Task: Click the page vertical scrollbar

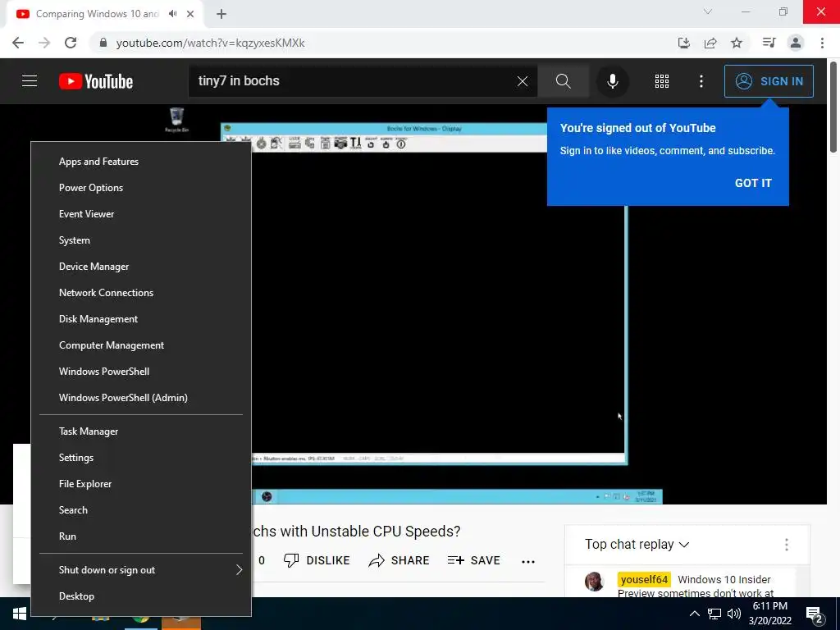Action: 833,107
